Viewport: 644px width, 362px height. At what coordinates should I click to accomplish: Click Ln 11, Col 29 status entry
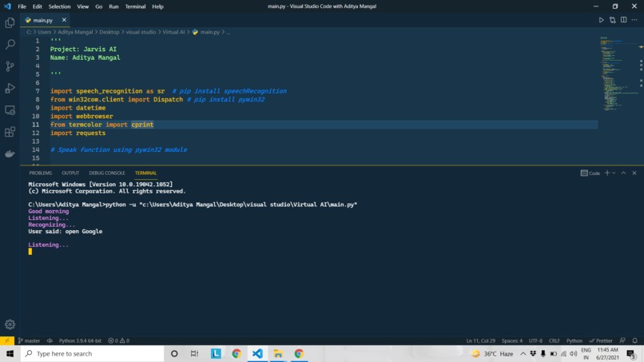[x=480, y=340]
